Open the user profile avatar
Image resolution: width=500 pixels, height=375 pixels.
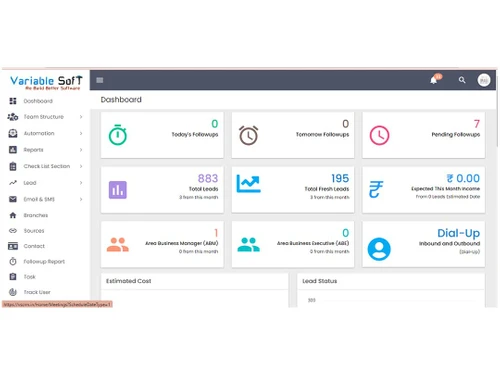[x=484, y=80]
